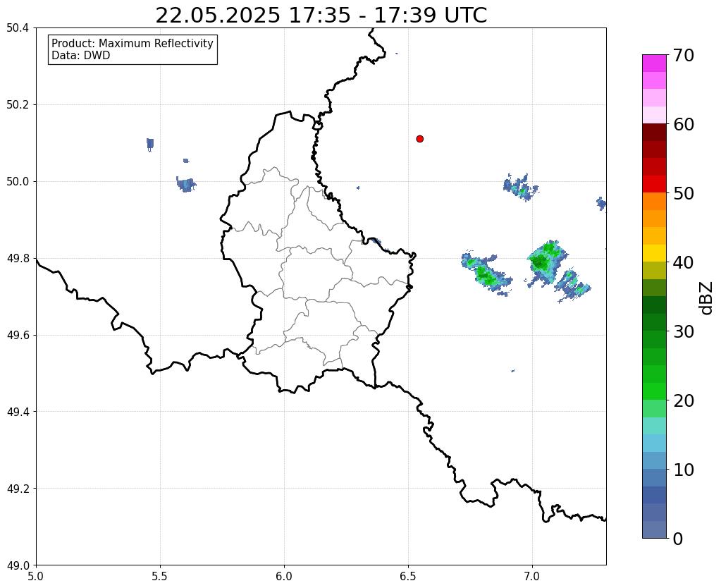Click the 40 tick on colorbar
The height and width of the screenshot is (588, 721).
[684, 262]
